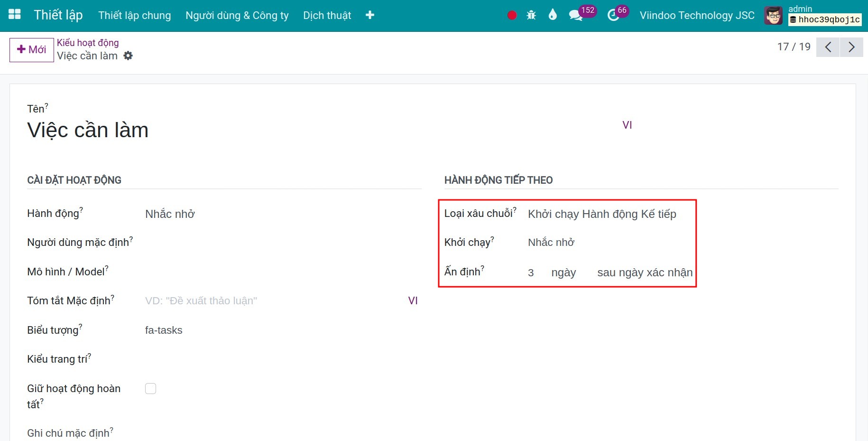Image resolution: width=868 pixels, height=441 pixels.
Task: Open the gear actions next to Việc cần làm
Action: point(128,56)
